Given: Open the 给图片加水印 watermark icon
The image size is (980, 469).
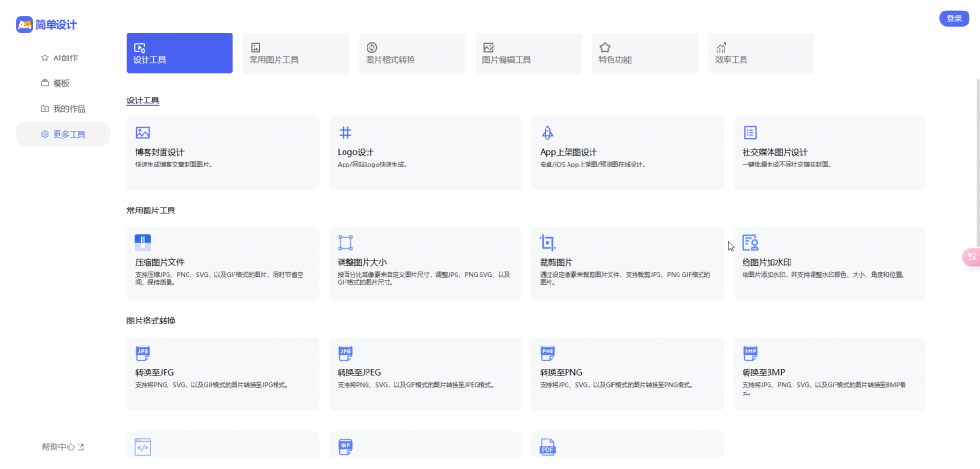Looking at the screenshot, I should 750,242.
